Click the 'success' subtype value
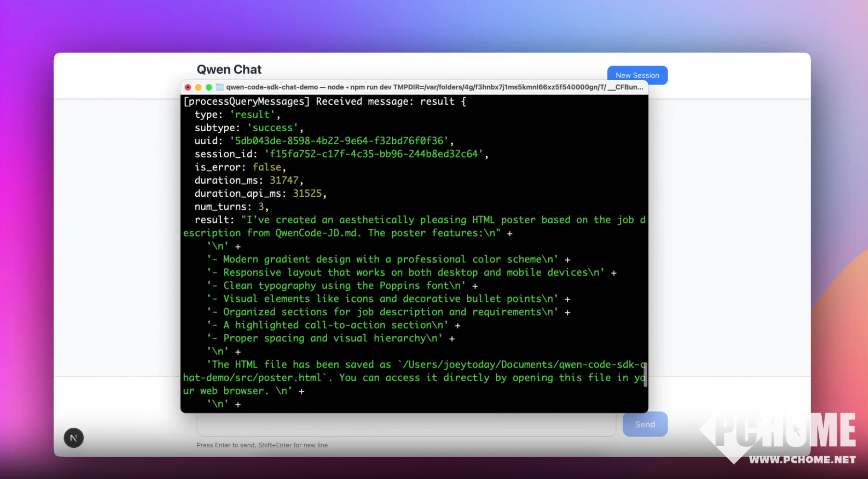868x479 pixels. coord(273,128)
